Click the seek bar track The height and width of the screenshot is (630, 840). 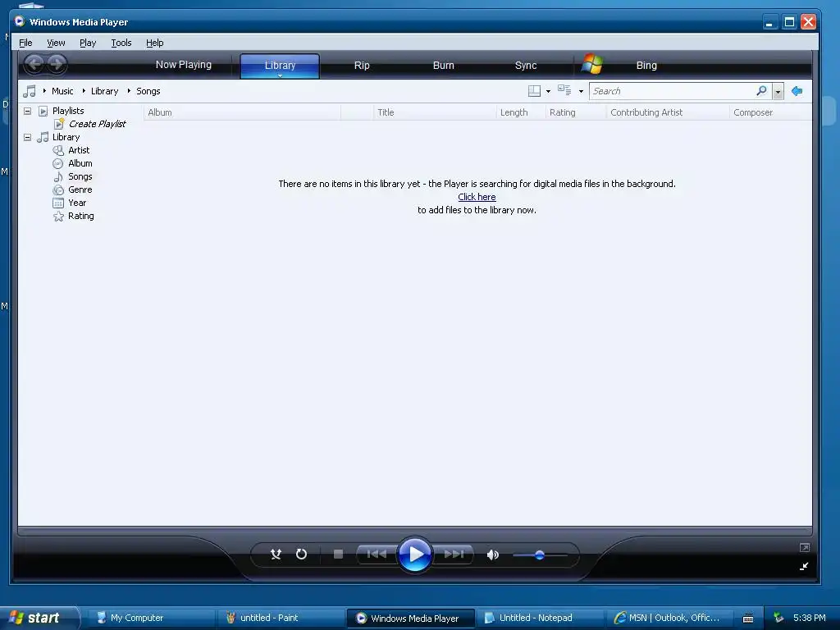415,532
